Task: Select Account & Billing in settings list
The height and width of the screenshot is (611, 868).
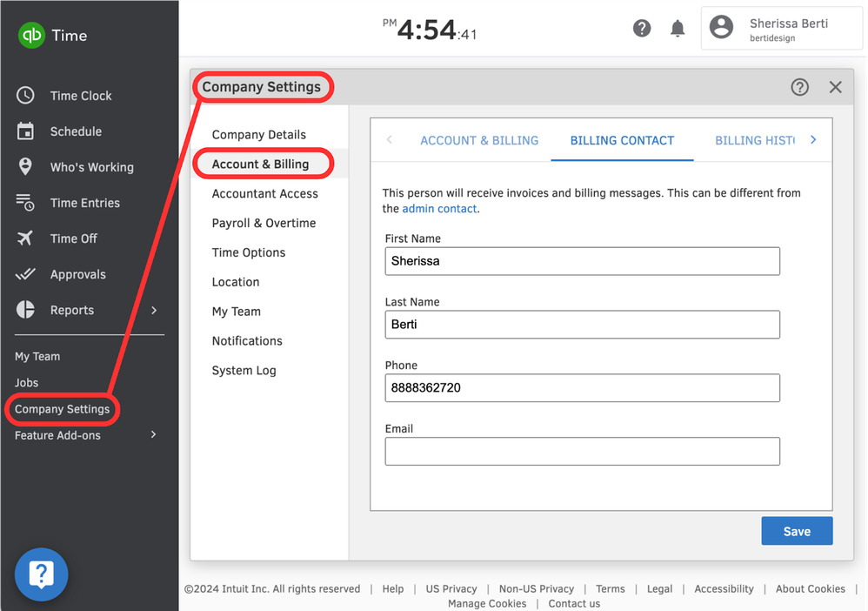Action: (x=260, y=164)
